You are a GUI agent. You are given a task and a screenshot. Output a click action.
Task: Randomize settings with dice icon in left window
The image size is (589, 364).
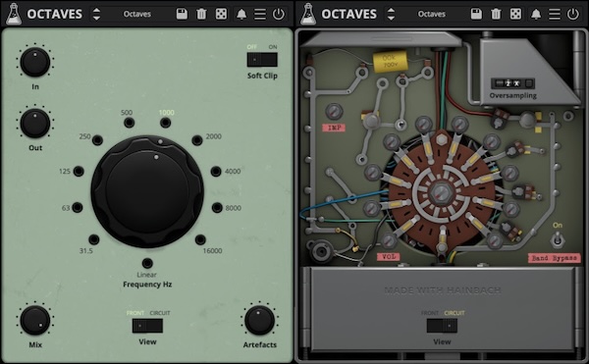221,14
